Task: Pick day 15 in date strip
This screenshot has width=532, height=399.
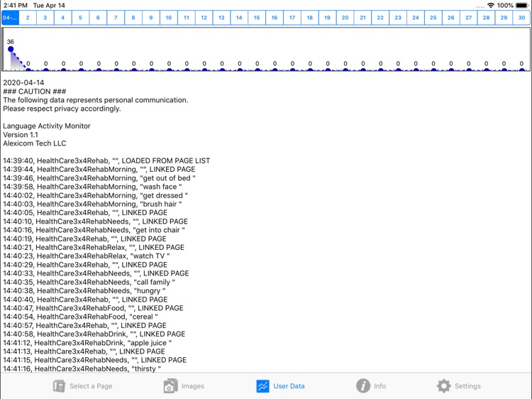Action: 257,18
